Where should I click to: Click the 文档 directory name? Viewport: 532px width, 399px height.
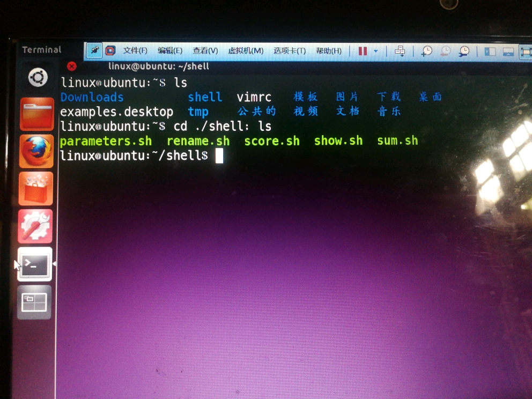[x=347, y=111]
